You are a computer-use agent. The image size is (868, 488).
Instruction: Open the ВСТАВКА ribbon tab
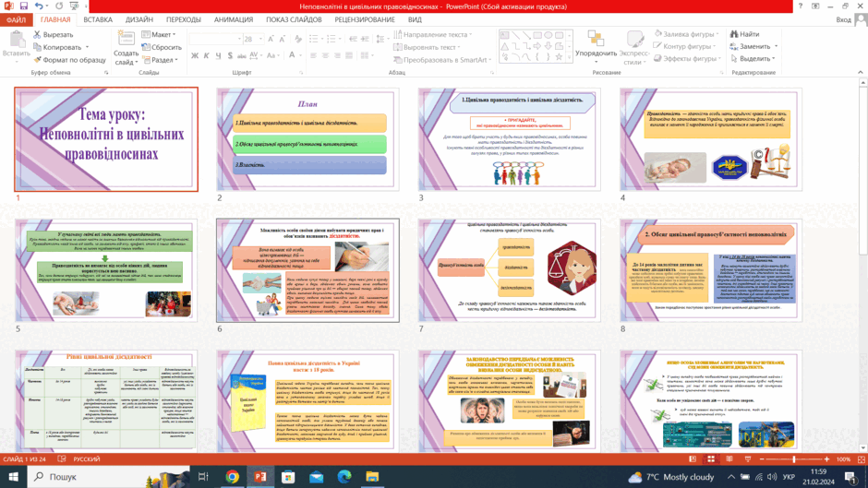click(98, 19)
